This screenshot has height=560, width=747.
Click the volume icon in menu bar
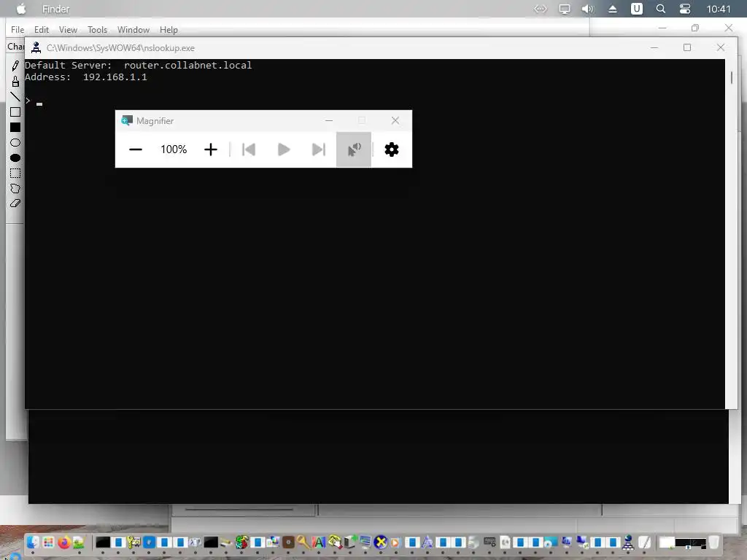[x=587, y=9]
